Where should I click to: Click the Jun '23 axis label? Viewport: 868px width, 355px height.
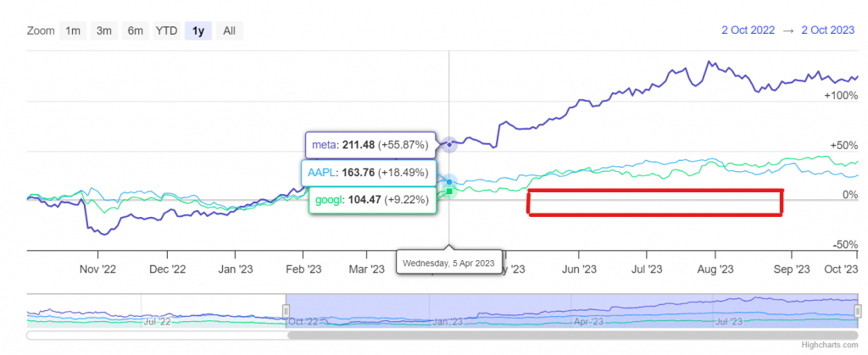[x=579, y=269]
